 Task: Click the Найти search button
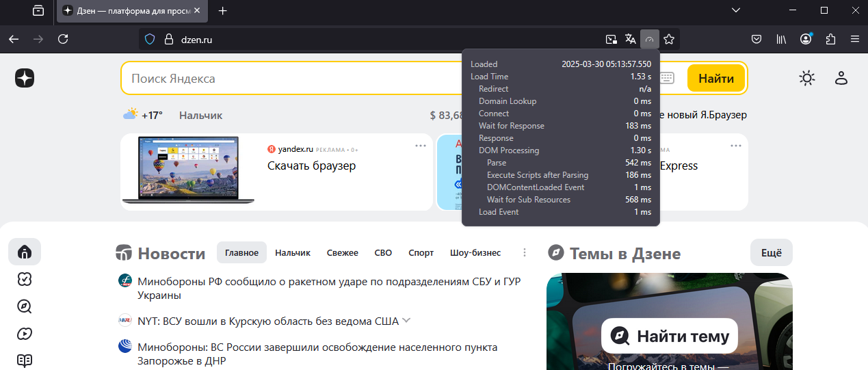[x=716, y=78]
